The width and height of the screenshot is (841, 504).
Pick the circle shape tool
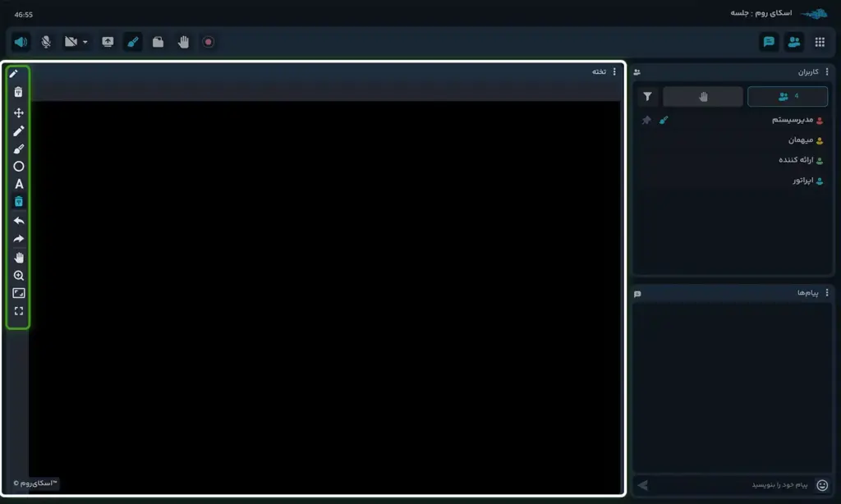pos(19,167)
